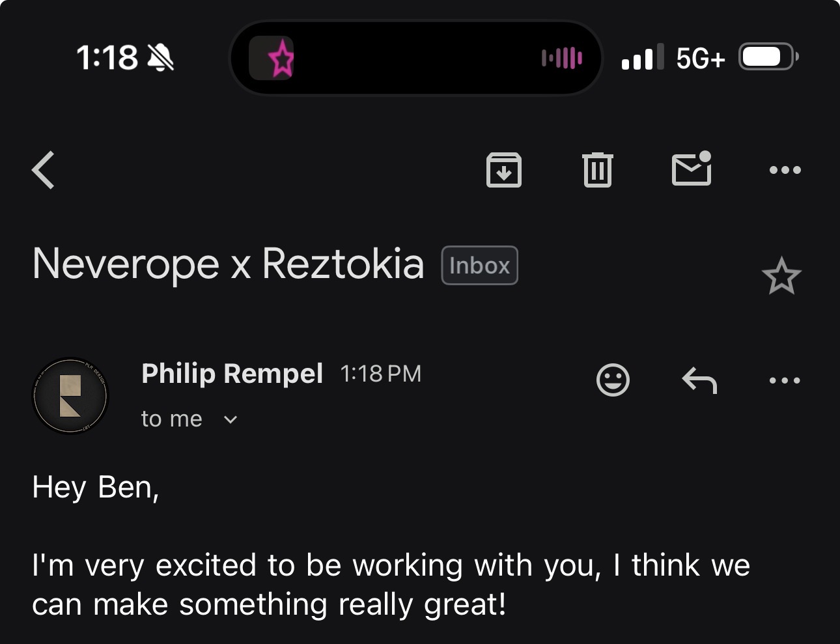This screenshot has height=644, width=840.
Task: Go back using the back arrow
Action: click(x=44, y=170)
